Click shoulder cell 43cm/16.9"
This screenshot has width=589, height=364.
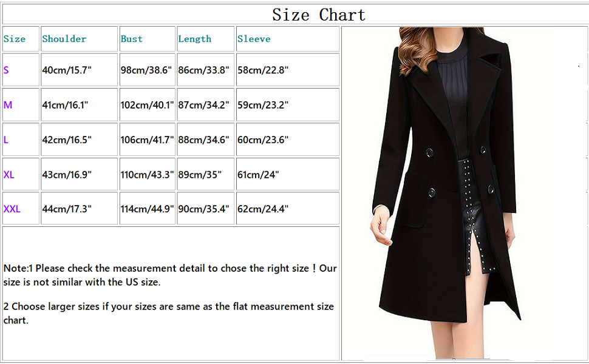(80, 174)
